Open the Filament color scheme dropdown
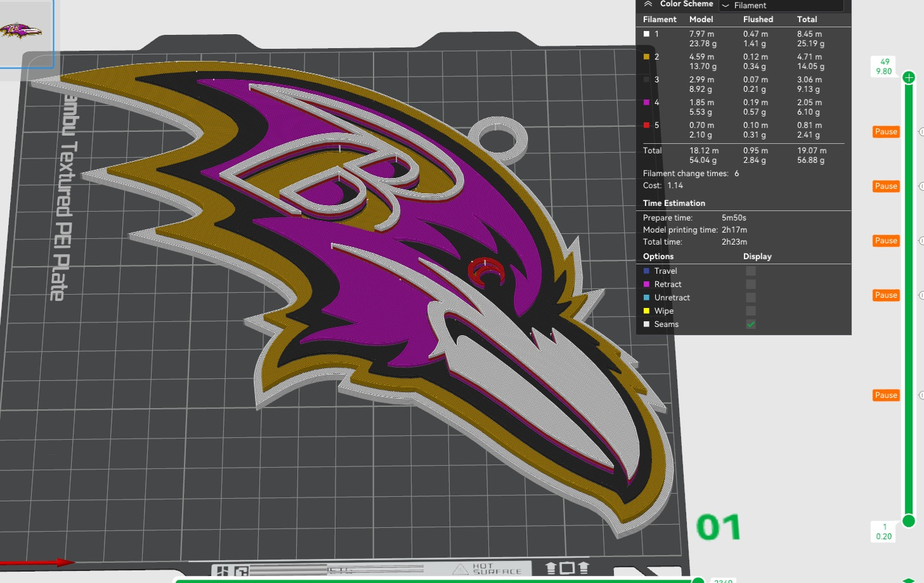Screen dimensions: 924x583 pyautogui.click(x=781, y=5)
